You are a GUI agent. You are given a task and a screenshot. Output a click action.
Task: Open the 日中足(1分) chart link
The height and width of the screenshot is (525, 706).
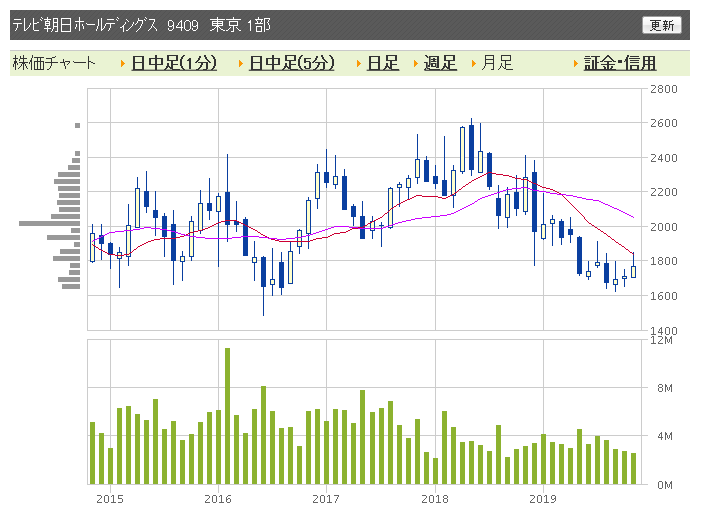pos(174,63)
